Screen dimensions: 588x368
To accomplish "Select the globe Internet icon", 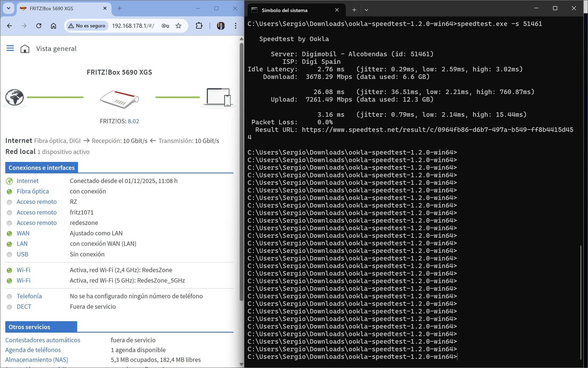I will (x=14, y=98).
